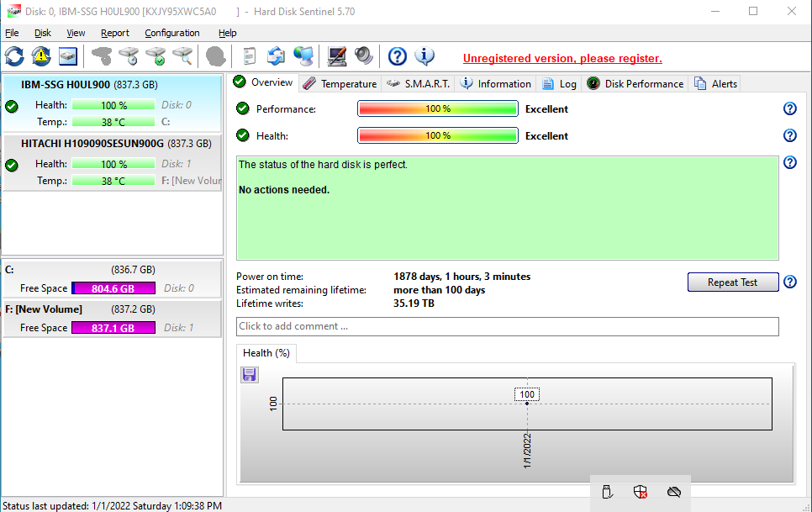This screenshot has height=512, width=812.
Task: Click the USB device tray icon
Action: (x=608, y=492)
